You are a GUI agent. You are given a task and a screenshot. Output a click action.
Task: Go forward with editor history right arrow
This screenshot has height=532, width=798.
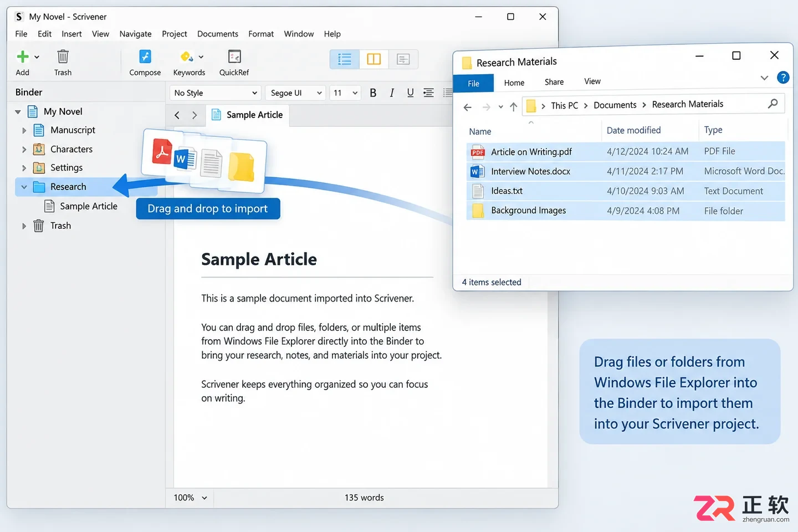click(195, 115)
